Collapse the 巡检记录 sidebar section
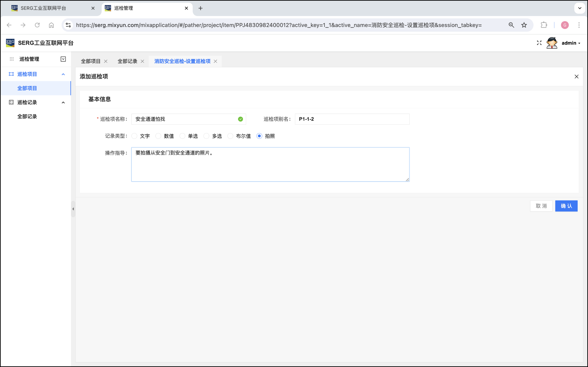Viewport: 588px width, 367px height. click(x=63, y=102)
